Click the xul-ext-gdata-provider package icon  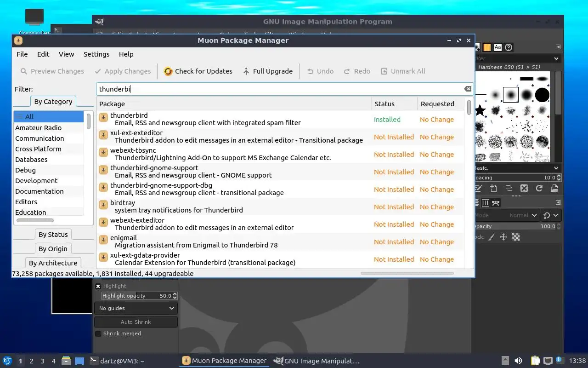103,258
